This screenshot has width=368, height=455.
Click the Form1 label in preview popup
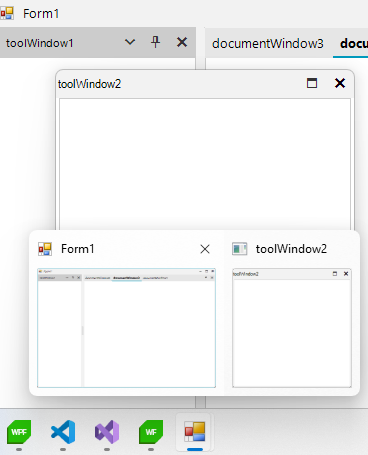(78, 249)
